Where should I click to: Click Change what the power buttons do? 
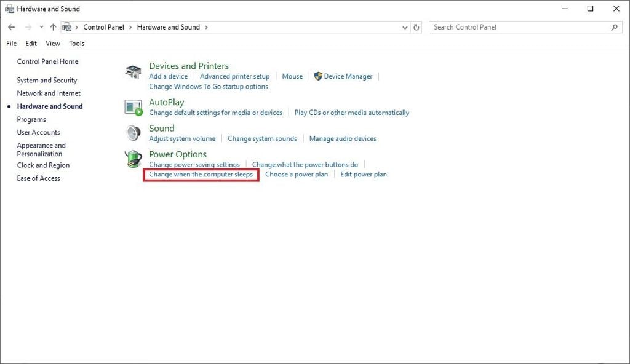[305, 165]
